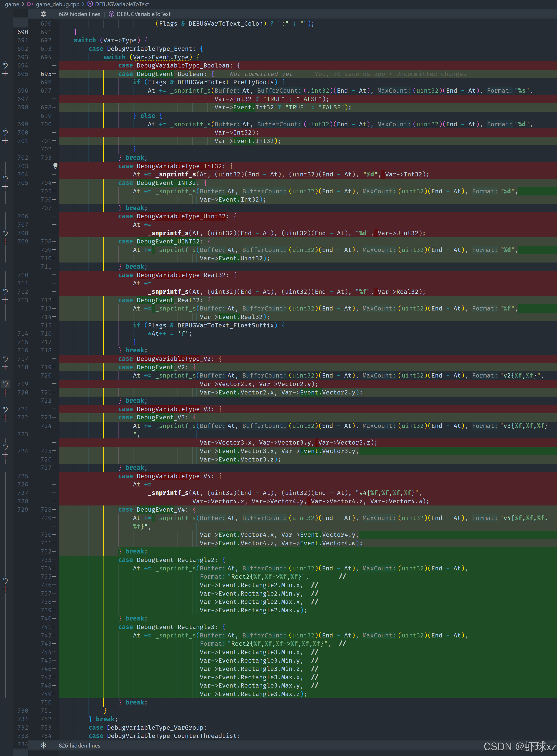Revert the DebugVariableType_Boolean case change
The width and height of the screenshot is (557, 756).
coord(5,65)
